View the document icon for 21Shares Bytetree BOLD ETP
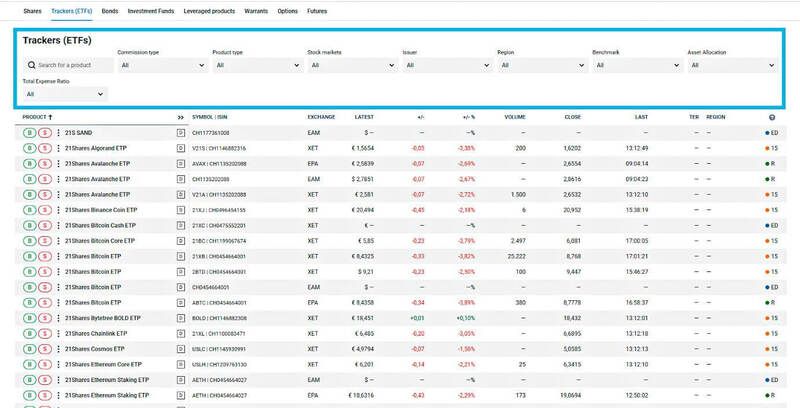 pyautogui.click(x=181, y=318)
